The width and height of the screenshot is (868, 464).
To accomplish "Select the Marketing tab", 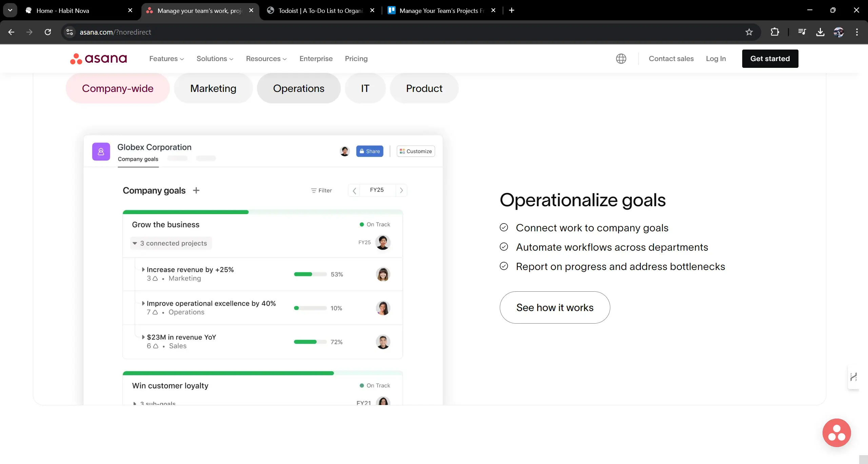I will coord(213,89).
